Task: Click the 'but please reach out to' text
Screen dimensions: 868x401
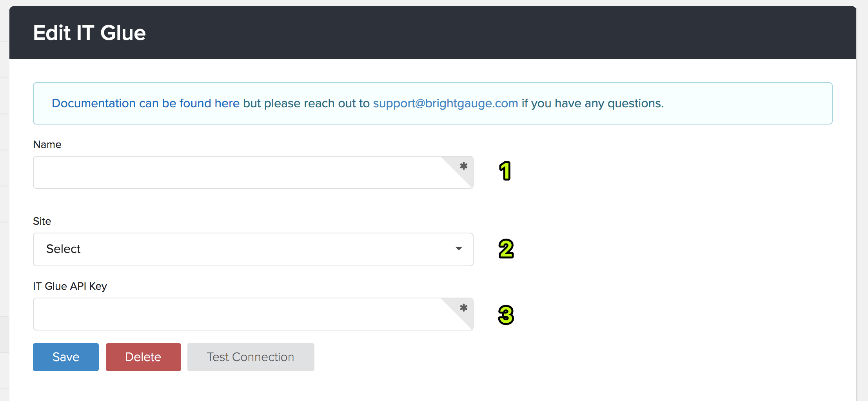Action: [306, 103]
